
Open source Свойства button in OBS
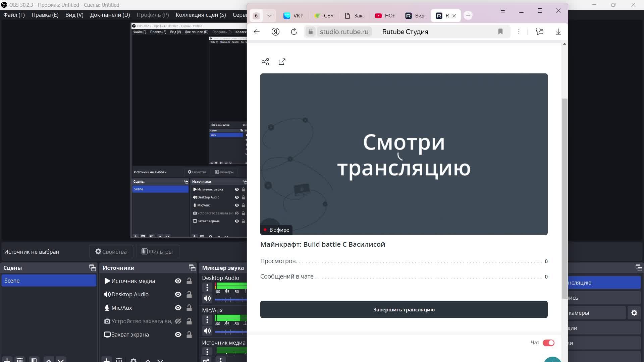click(111, 252)
